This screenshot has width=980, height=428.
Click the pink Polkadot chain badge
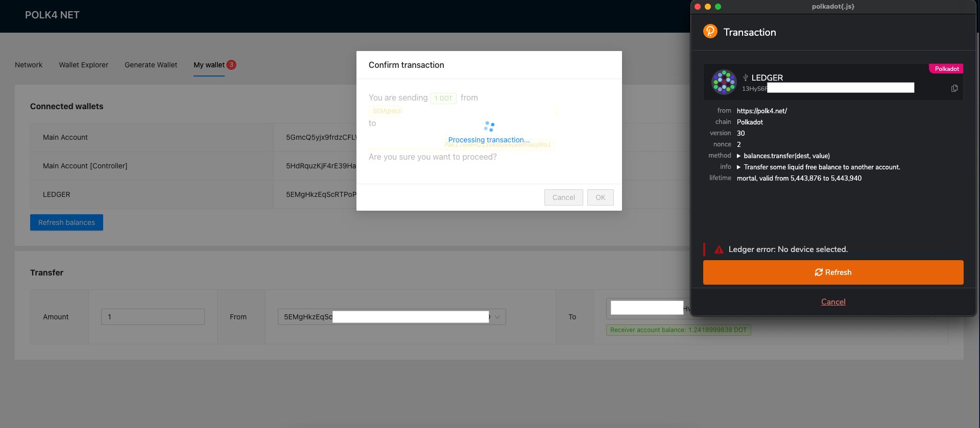947,69
